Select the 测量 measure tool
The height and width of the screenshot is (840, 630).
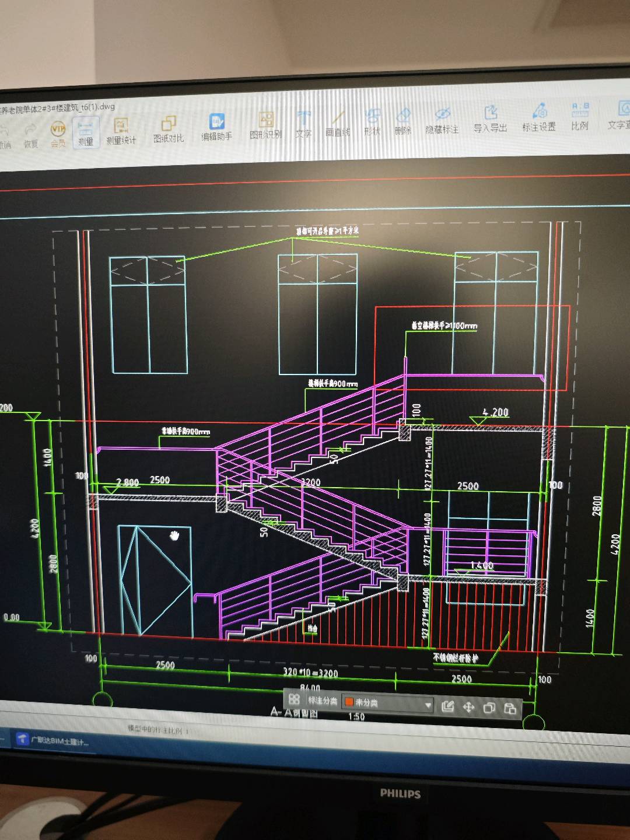[x=86, y=133]
